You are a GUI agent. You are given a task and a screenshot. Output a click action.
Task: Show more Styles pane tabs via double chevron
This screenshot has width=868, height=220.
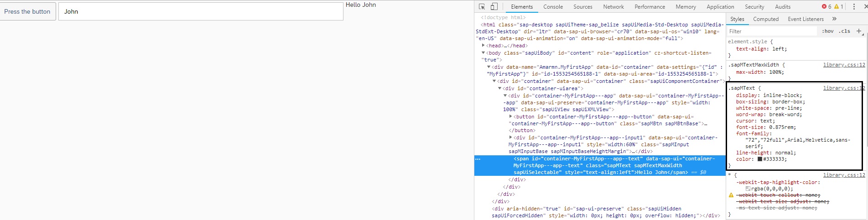pos(834,19)
